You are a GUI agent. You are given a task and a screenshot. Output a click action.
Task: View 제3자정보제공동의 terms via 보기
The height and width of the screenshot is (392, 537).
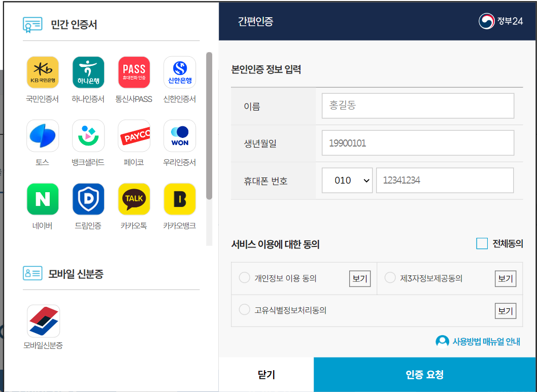click(x=506, y=278)
